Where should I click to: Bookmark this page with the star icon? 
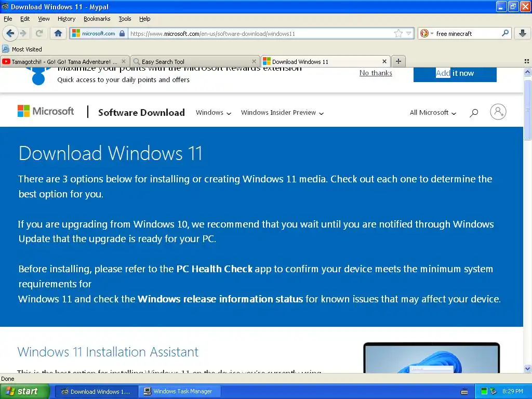(398, 33)
